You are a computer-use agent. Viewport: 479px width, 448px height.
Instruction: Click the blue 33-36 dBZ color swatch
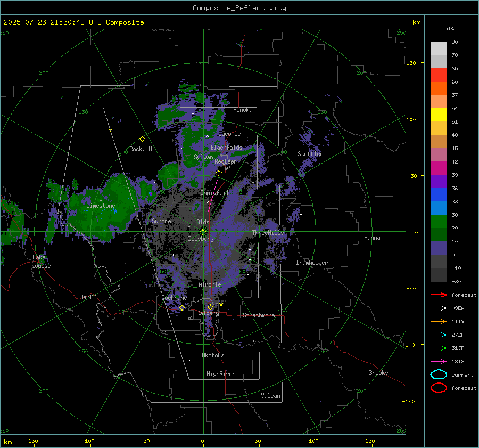point(439,195)
